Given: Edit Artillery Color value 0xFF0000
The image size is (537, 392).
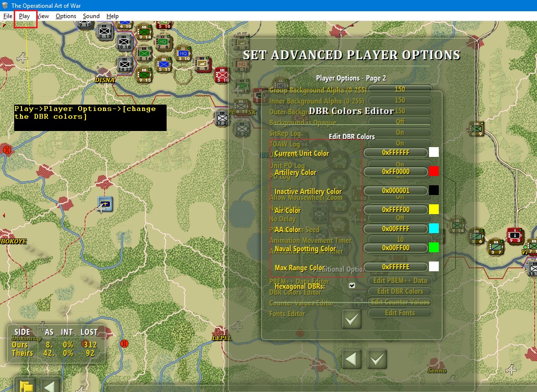Looking at the screenshot, I should (396, 172).
